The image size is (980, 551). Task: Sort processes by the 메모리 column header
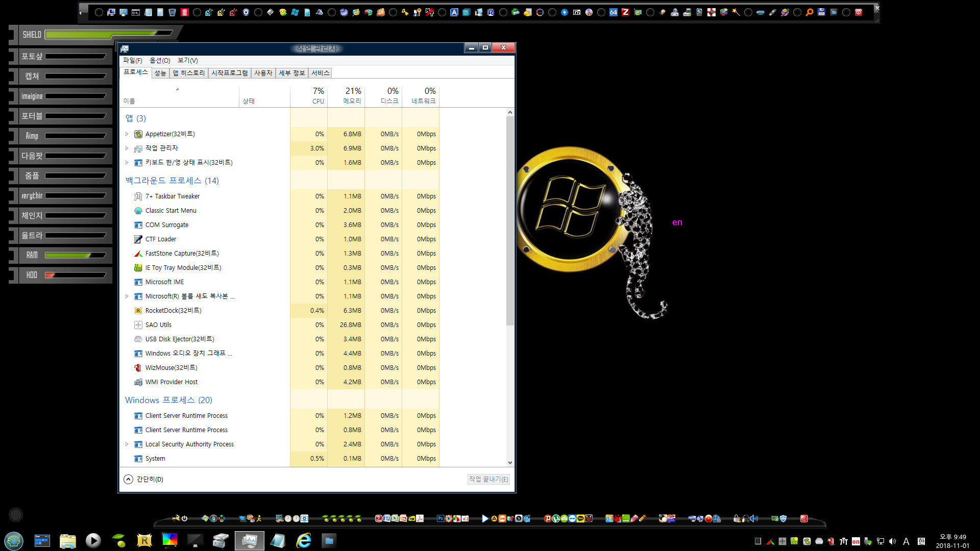(x=346, y=95)
